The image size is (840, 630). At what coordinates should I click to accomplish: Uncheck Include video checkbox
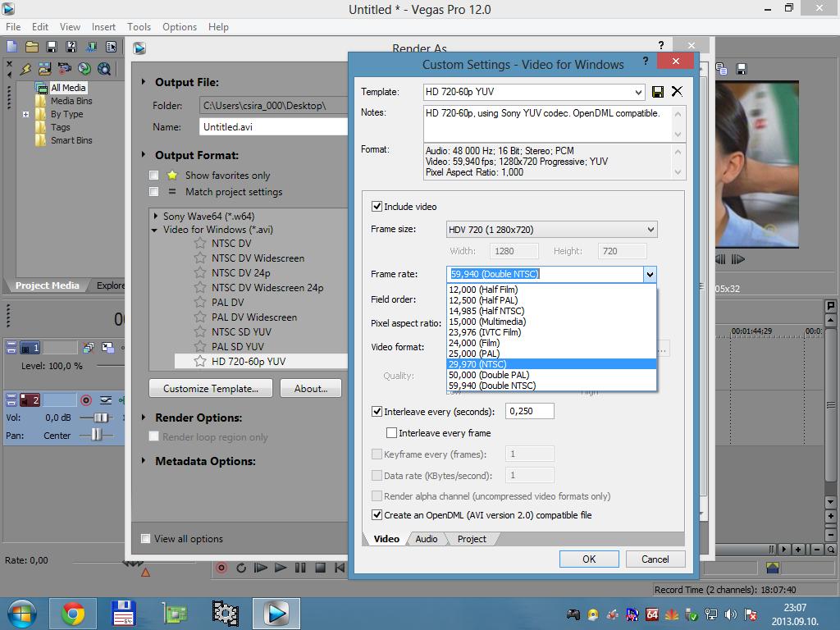click(x=377, y=207)
